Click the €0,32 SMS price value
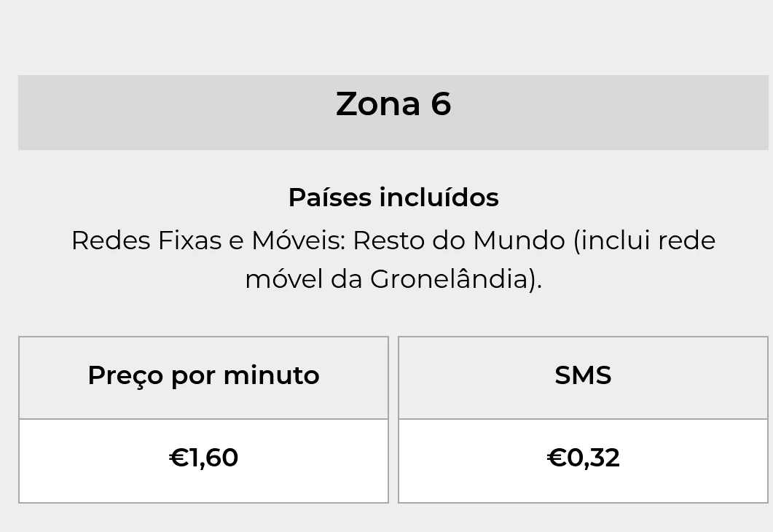 click(x=583, y=458)
